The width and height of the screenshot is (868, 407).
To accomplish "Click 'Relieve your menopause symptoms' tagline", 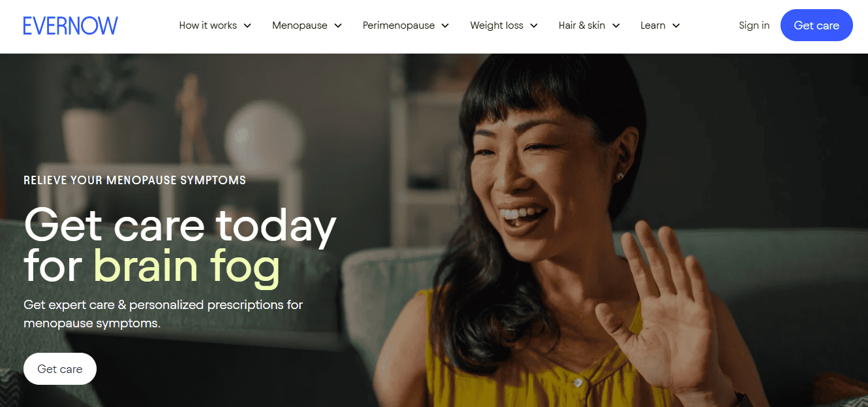I will 134,180.
